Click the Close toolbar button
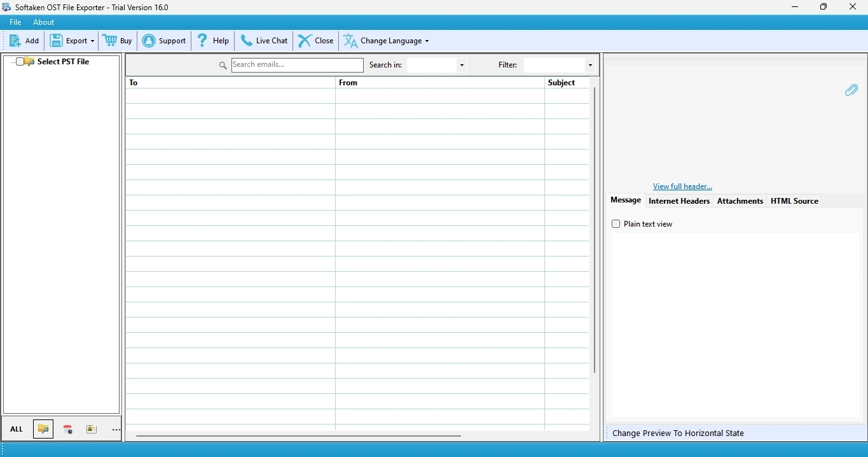The image size is (868, 457). (x=316, y=41)
